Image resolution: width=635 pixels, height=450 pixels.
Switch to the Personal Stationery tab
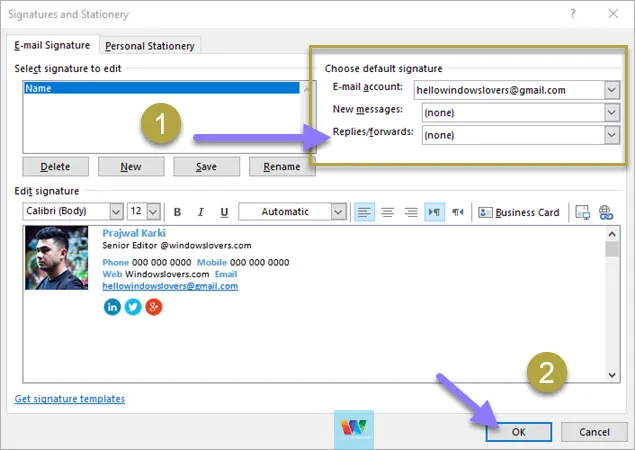[150, 45]
